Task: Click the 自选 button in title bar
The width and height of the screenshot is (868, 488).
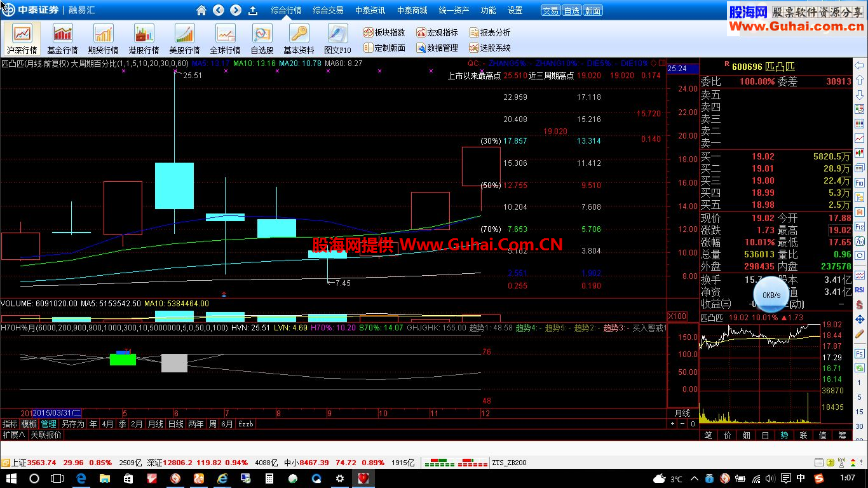Action: [x=571, y=11]
